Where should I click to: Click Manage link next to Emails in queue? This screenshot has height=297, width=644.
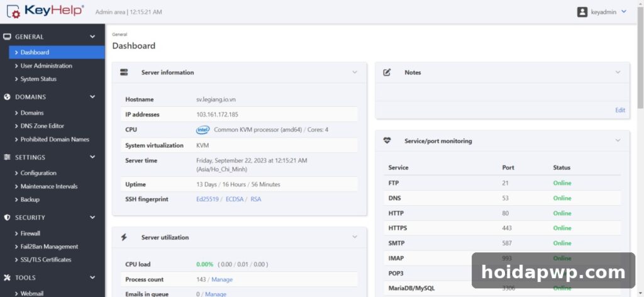click(x=216, y=294)
